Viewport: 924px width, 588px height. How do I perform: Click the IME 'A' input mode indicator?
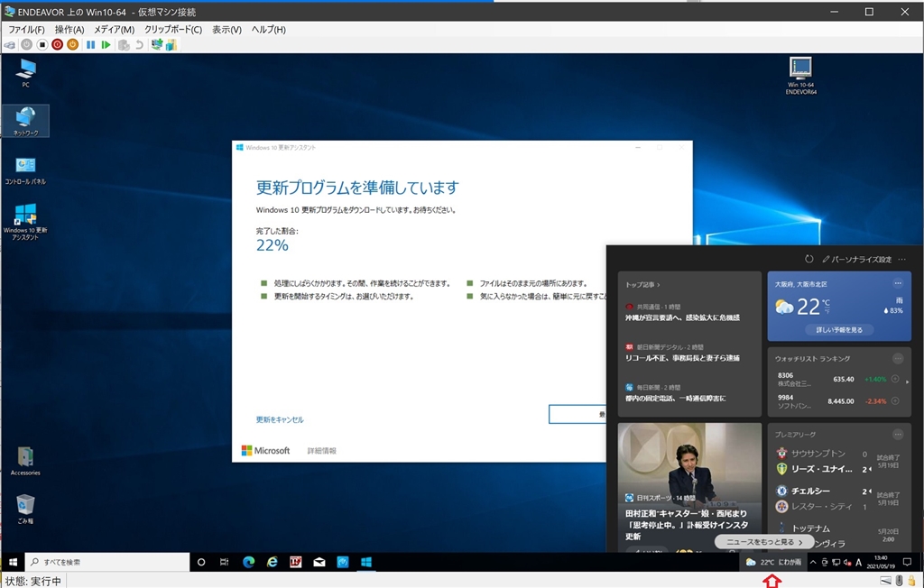[x=859, y=562]
